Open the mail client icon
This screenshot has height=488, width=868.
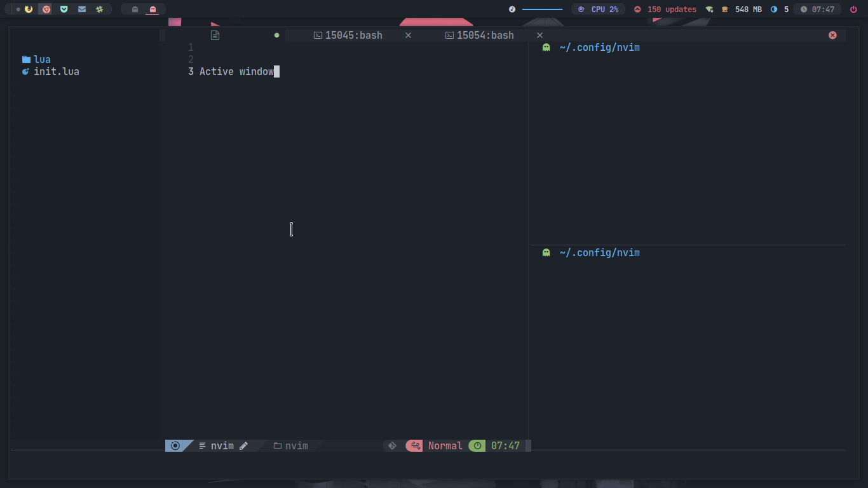(81, 9)
